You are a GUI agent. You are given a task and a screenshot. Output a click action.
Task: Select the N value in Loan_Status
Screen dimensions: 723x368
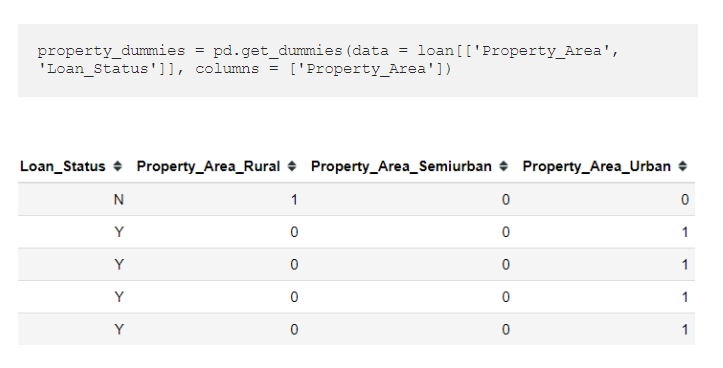pos(119,200)
